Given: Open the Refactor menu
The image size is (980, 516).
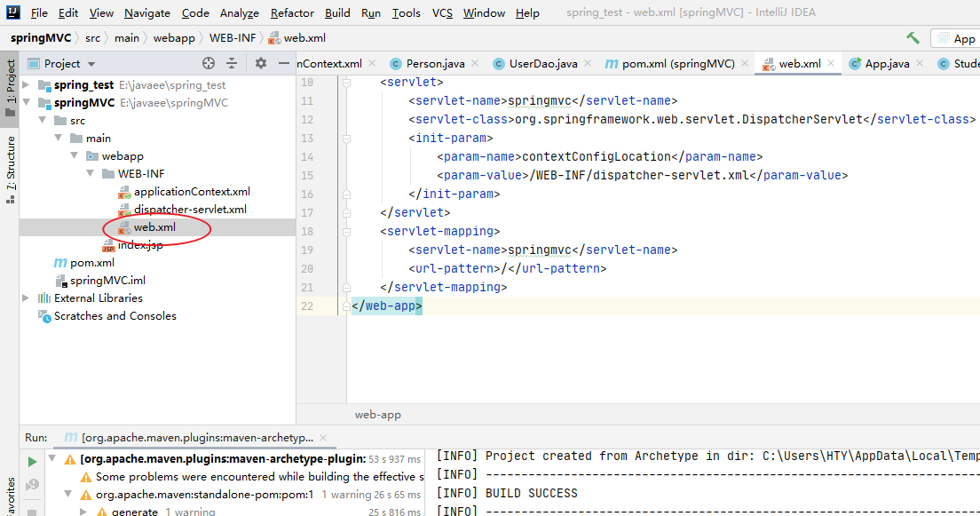Looking at the screenshot, I should pos(292,13).
